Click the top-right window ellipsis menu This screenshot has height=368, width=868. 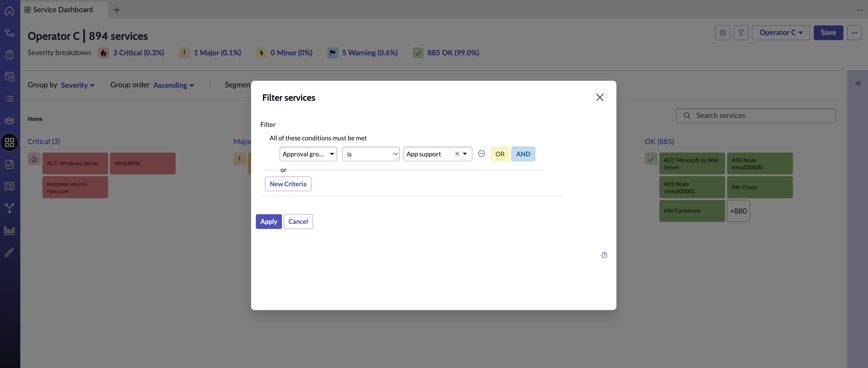pos(861,10)
